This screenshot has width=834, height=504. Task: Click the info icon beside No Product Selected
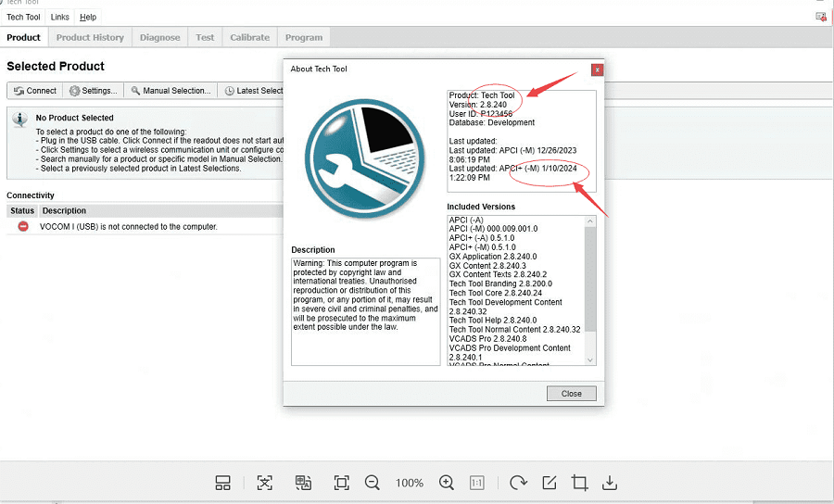click(19, 120)
